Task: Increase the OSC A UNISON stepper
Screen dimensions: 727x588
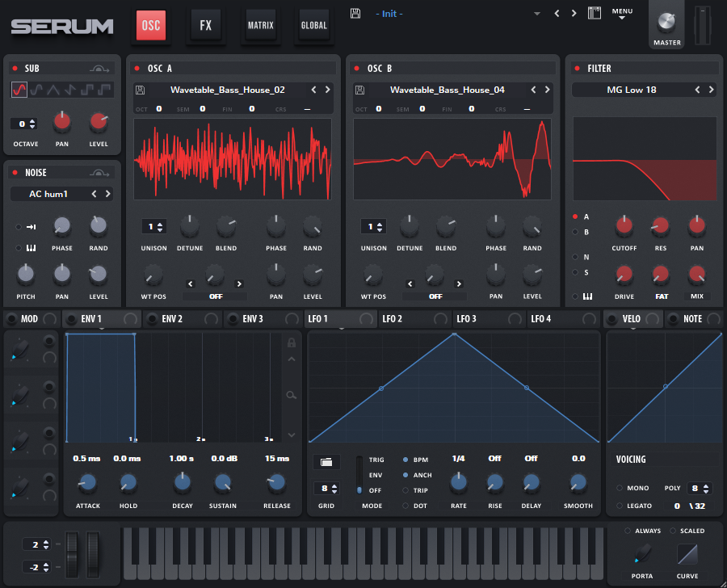Action: pos(160,225)
